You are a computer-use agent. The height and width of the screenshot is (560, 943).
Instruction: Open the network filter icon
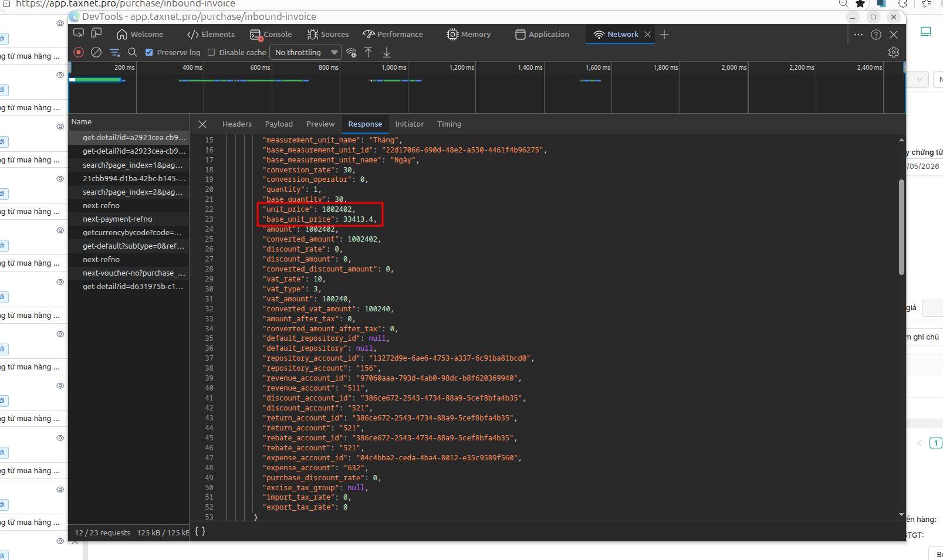pos(114,52)
